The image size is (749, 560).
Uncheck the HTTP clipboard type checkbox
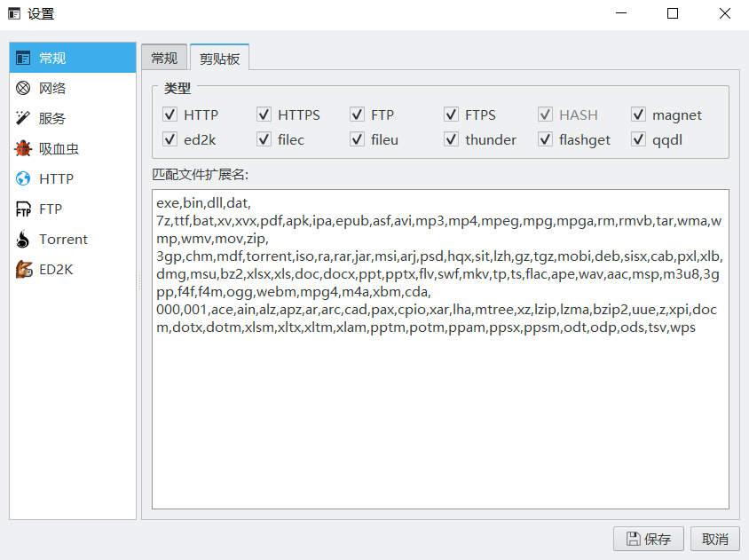pos(170,114)
